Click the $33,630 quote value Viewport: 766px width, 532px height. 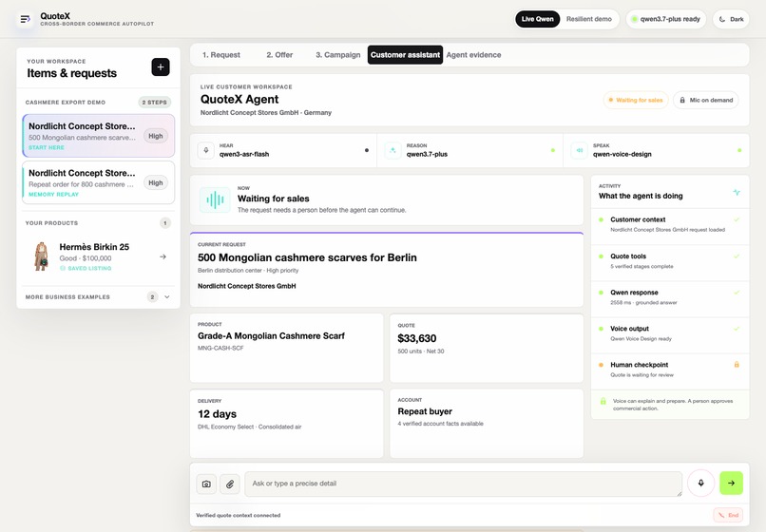tap(416, 338)
